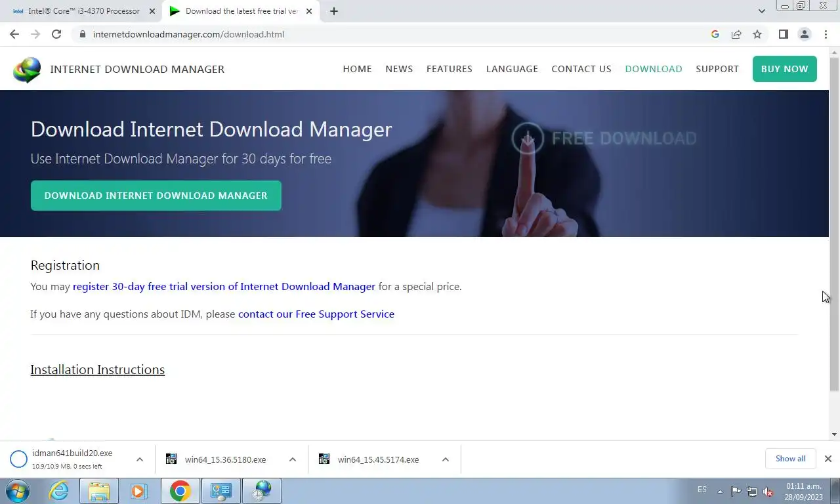Share this page via share icon

pyautogui.click(x=736, y=34)
